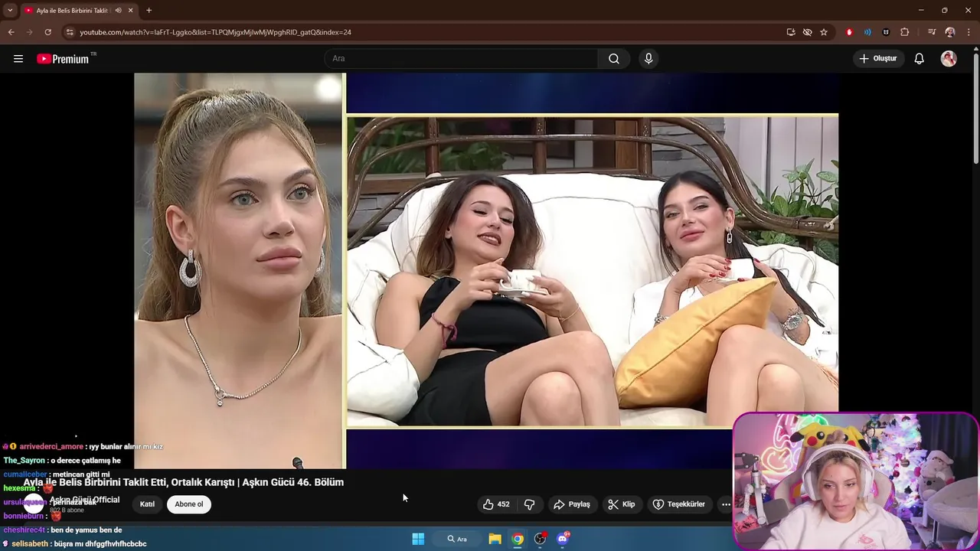Select the Ayla ile Belis browser tab
Image resolution: width=980 pixels, height=551 pixels.
point(73,11)
